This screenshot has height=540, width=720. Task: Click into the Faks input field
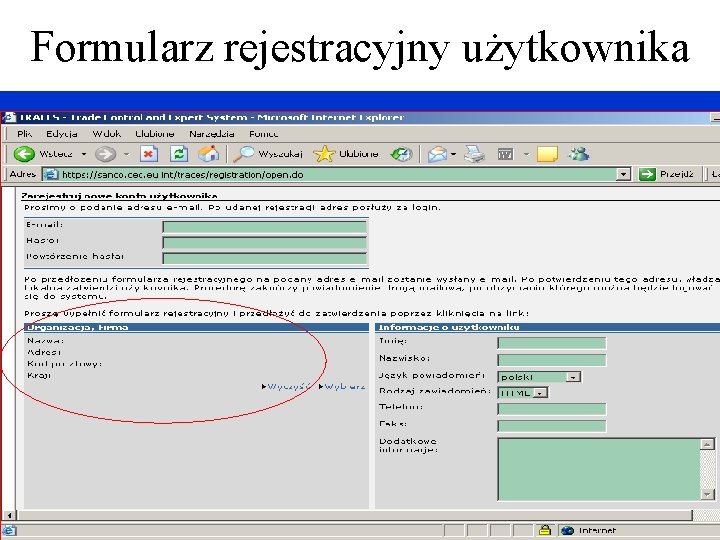pyautogui.click(x=551, y=426)
